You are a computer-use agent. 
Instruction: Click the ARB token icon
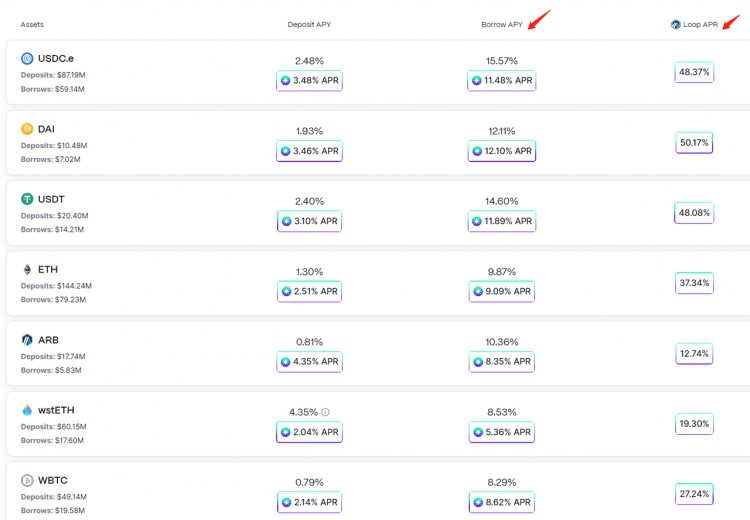(27, 340)
